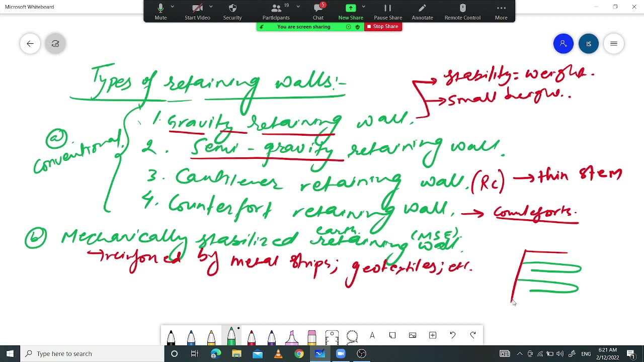Expand the arrow beside Participants
644x362 pixels.
tap(298, 7)
